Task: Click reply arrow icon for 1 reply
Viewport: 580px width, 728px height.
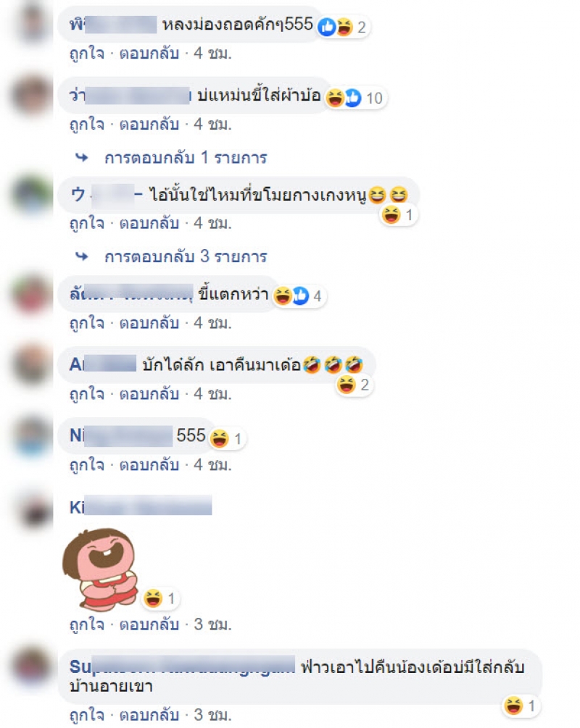Action: 82,158
